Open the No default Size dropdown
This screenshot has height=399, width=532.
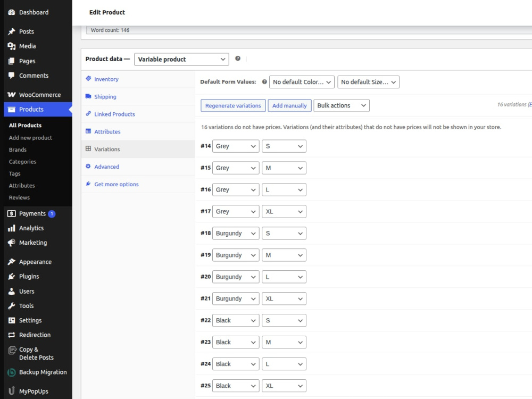coord(368,82)
